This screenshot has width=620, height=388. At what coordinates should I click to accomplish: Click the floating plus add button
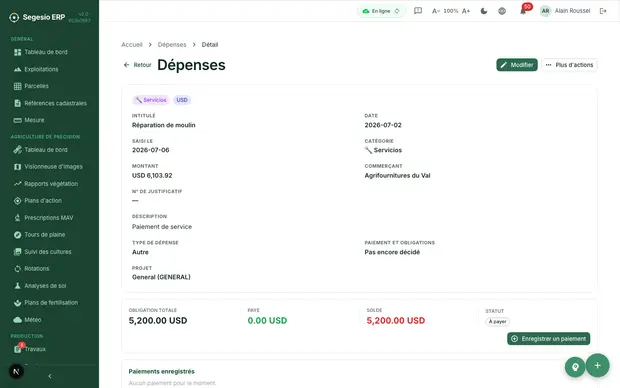pyautogui.click(x=597, y=365)
